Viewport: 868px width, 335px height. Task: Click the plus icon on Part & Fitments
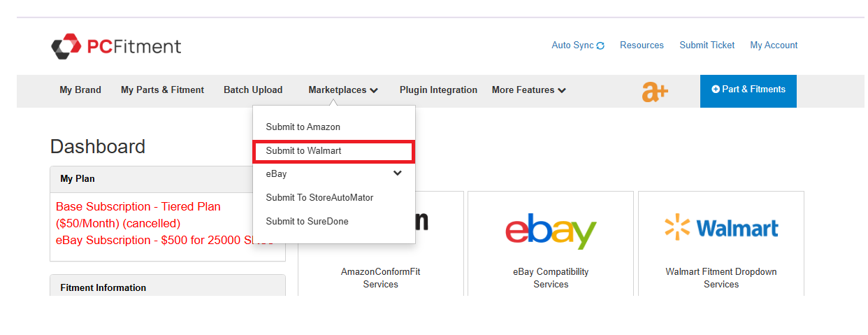(x=716, y=90)
